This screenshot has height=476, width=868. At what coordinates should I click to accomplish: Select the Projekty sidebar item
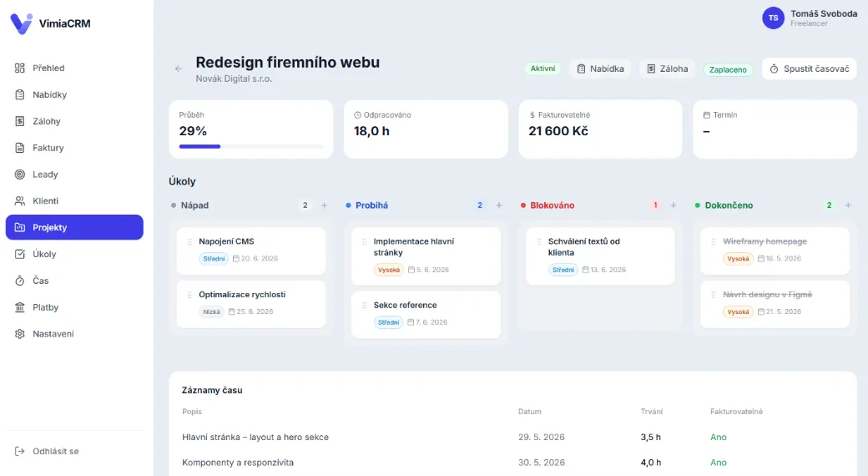74,227
